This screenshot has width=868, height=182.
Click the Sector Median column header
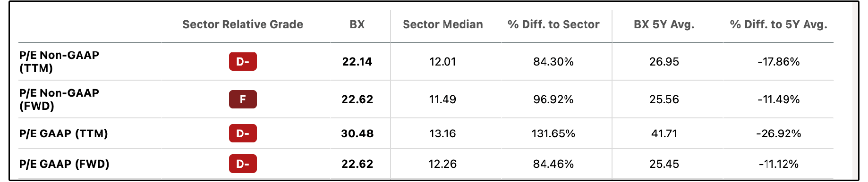443,25
